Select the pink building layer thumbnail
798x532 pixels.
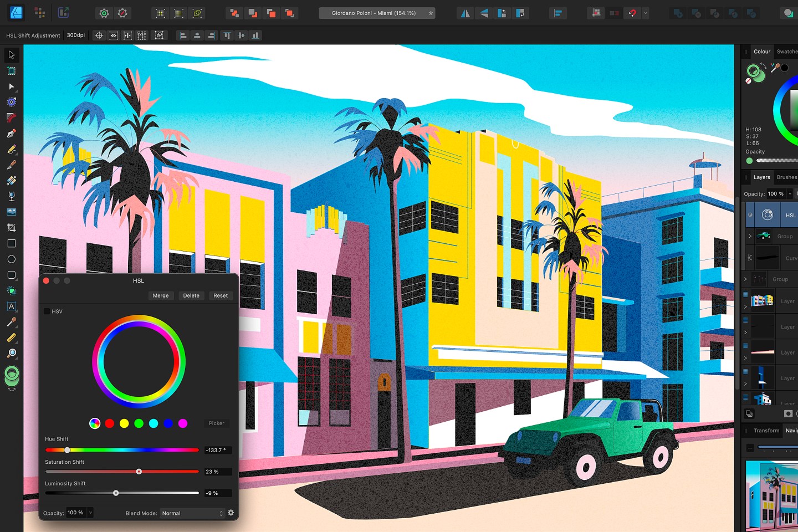(762, 300)
